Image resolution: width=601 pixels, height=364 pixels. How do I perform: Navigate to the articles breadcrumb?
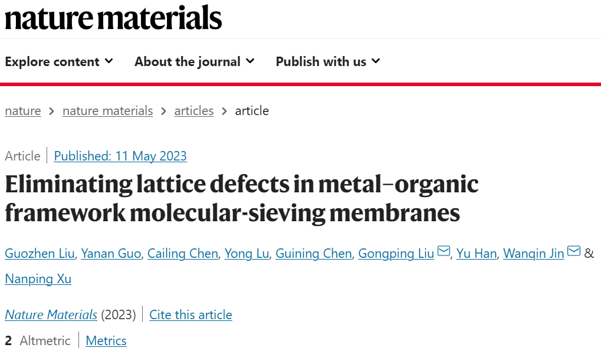coord(194,111)
